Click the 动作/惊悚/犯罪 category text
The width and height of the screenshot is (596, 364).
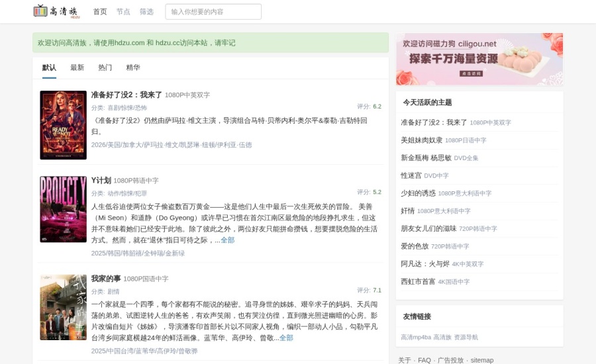[127, 193]
